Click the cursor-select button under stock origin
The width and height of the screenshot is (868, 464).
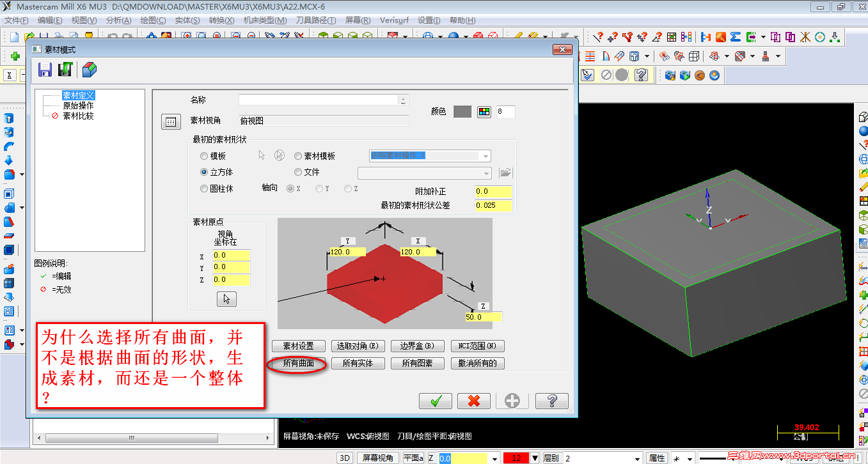[226, 298]
